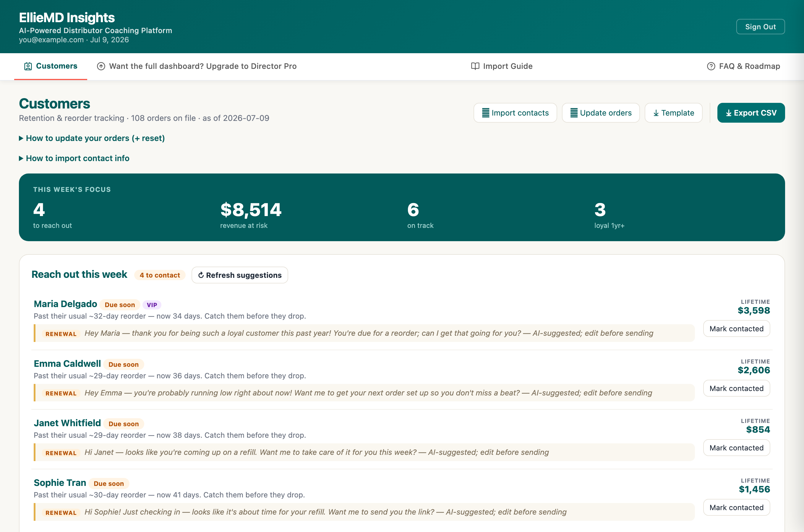The image size is (804, 532).
Task: Click Emma's lifetime value '$2,606'
Action: tap(754, 370)
